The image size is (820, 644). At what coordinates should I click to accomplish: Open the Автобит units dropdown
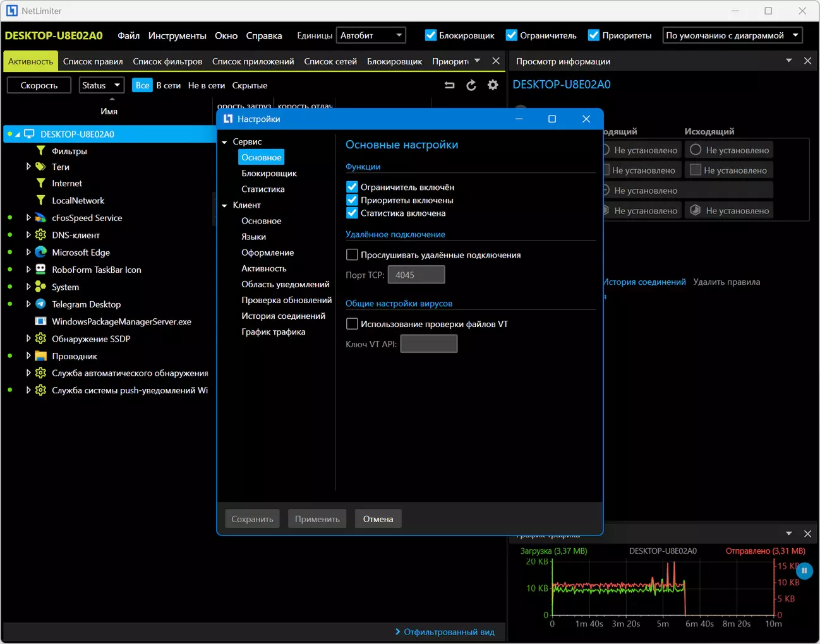click(x=371, y=35)
